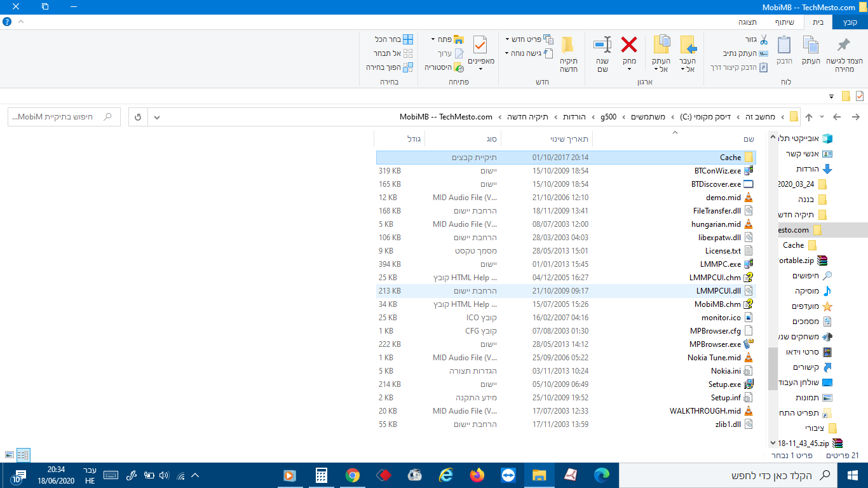Show hidden system tray icons

coord(195,475)
